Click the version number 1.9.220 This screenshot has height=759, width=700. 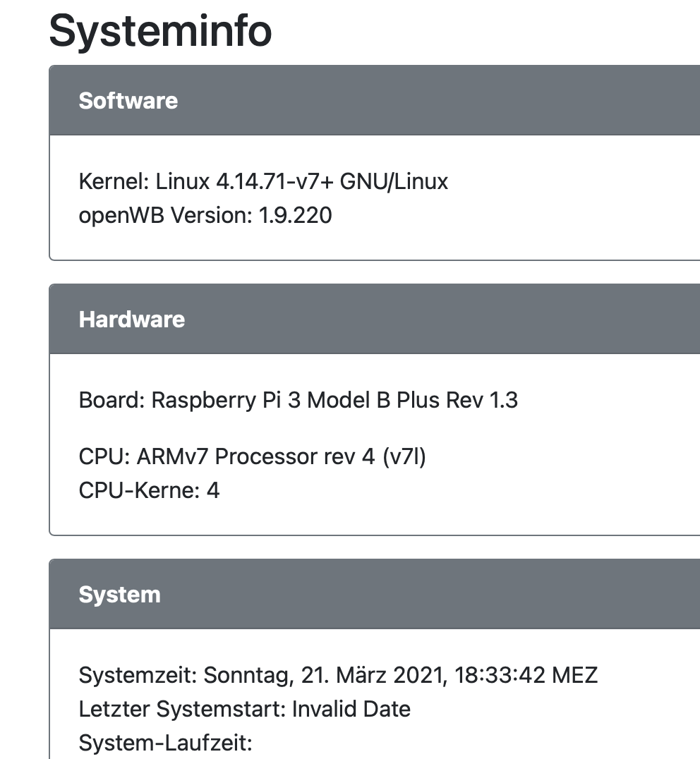(295, 215)
